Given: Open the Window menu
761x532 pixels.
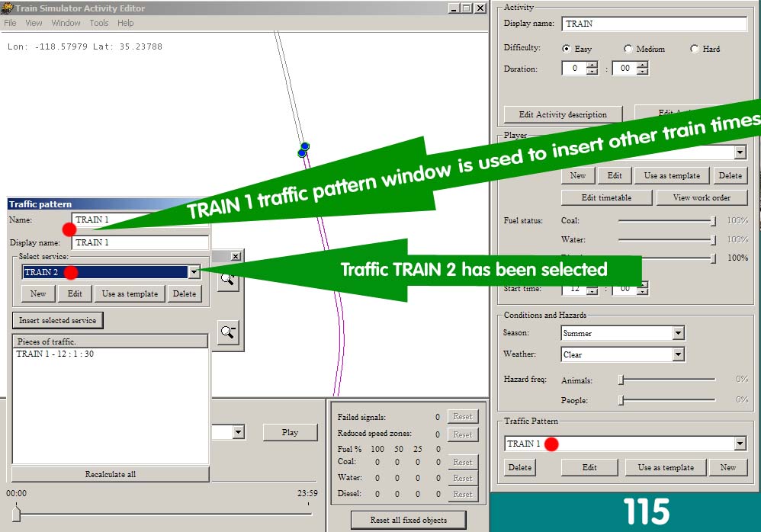Looking at the screenshot, I should coord(66,23).
